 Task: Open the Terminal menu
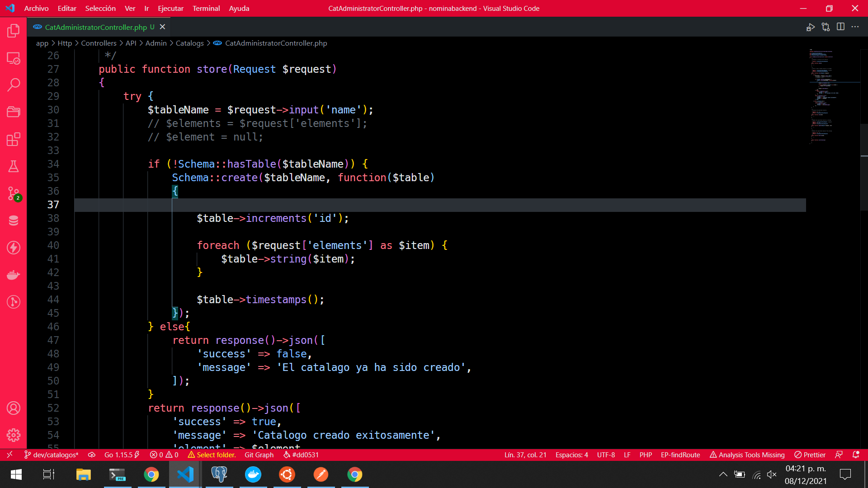point(206,8)
